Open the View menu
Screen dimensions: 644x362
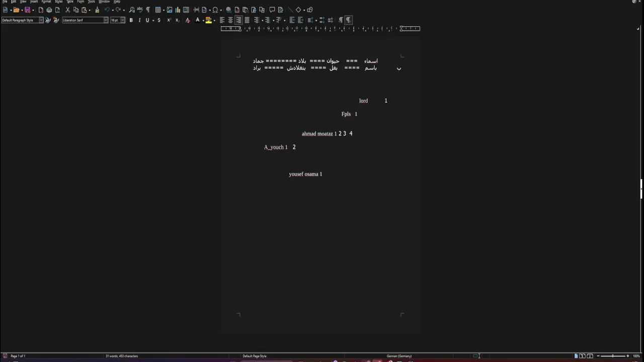(x=23, y=2)
